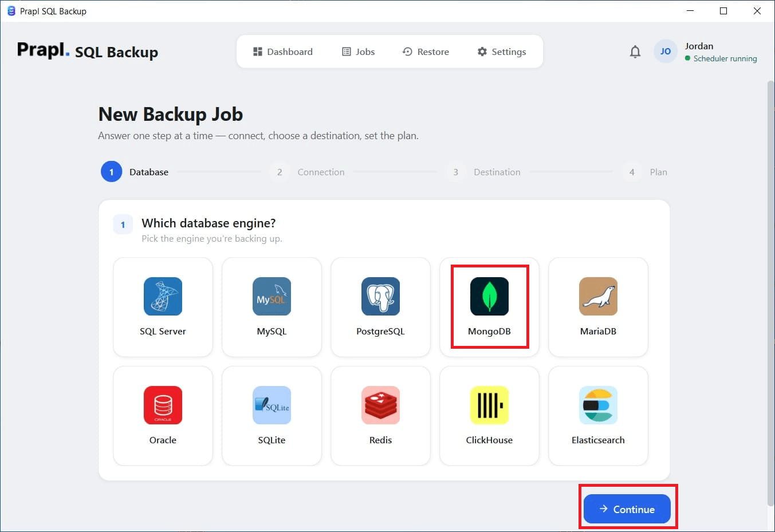Click the 'Elasticsearch' label text

(598, 440)
